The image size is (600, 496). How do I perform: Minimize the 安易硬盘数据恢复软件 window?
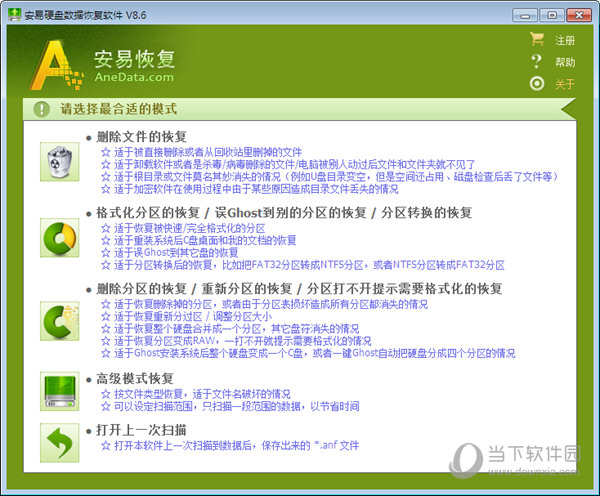[525, 15]
